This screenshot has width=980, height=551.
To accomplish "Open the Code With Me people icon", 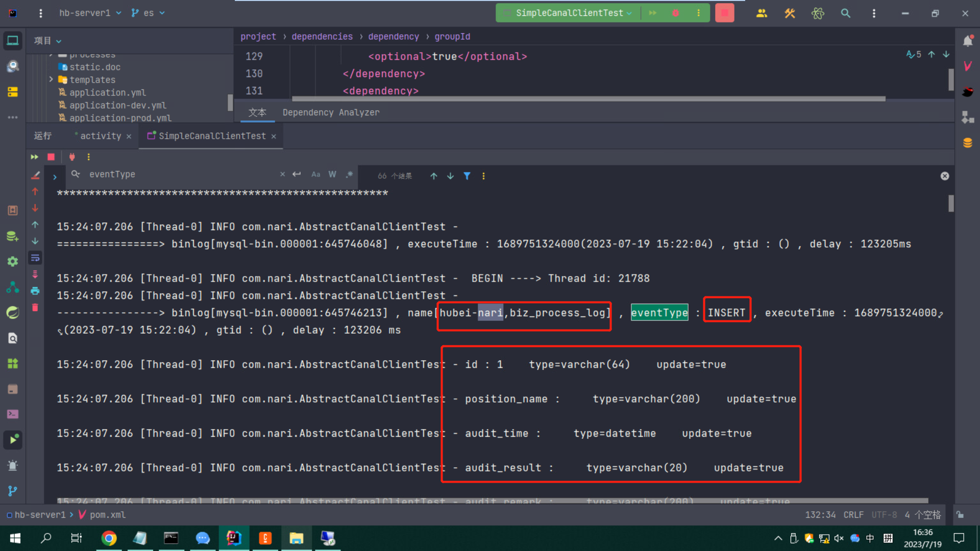I will pyautogui.click(x=762, y=13).
